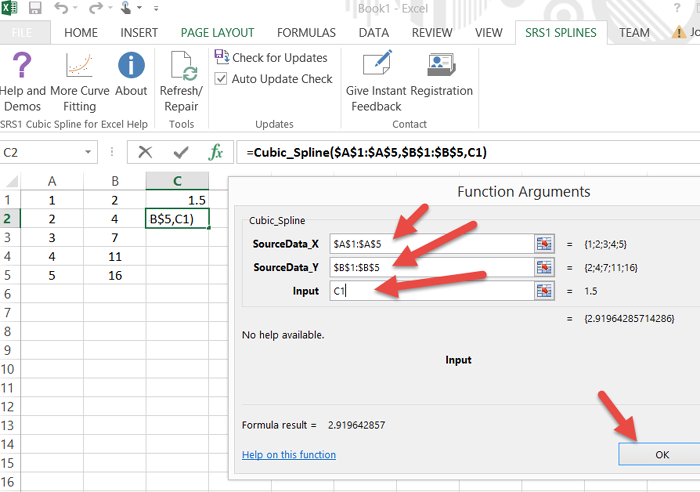Collapse dialog using SourceData_Y range selector icon
The width and height of the screenshot is (700, 492).
[544, 267]
